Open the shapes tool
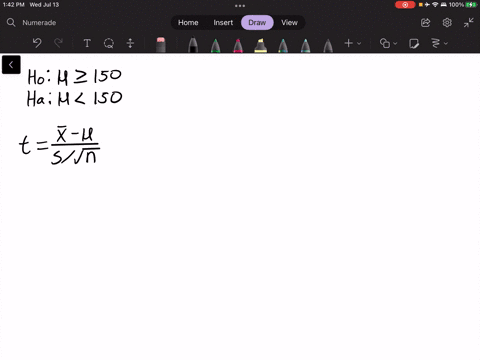The width and height of the screenshot is (480, 360). point(385,43)
